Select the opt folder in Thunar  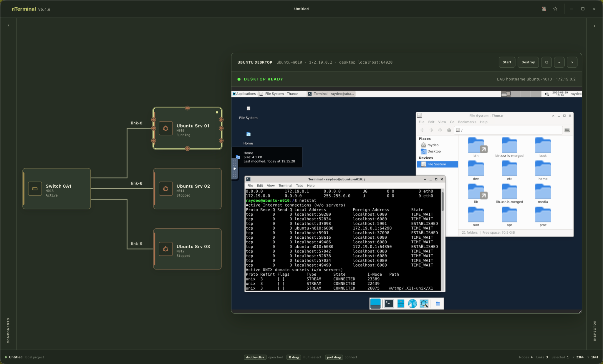pyautogui.click(x=509, y=217)
